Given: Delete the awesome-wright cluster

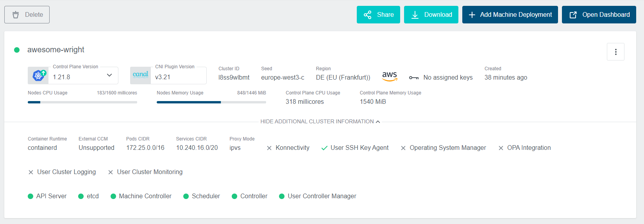Looking at the screenshot, I should click(27, 15).
